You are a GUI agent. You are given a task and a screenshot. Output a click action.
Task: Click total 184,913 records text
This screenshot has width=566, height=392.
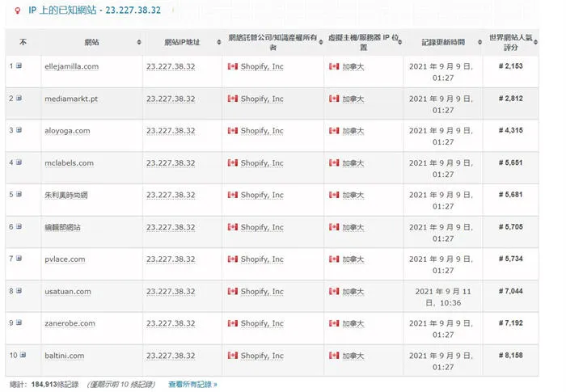[44, 385]
